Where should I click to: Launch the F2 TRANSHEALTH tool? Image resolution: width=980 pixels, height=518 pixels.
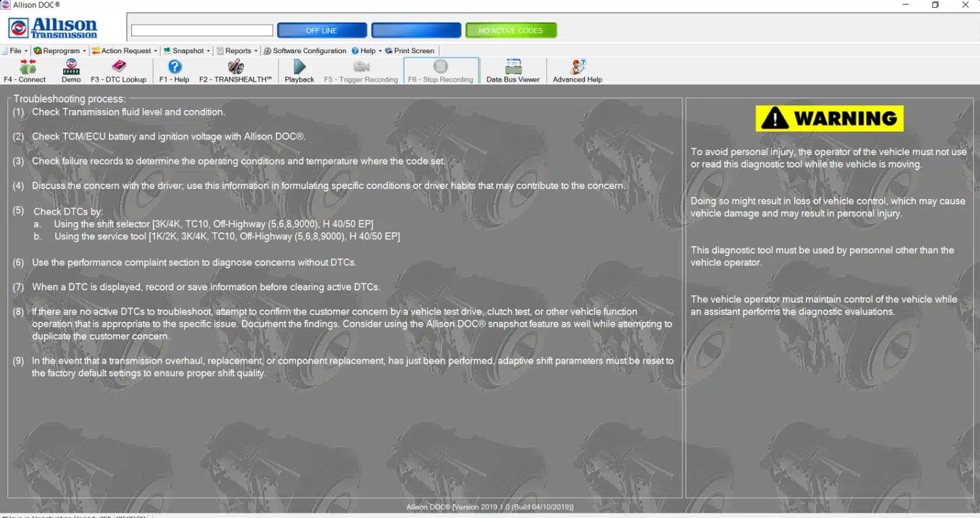(235, 70)
